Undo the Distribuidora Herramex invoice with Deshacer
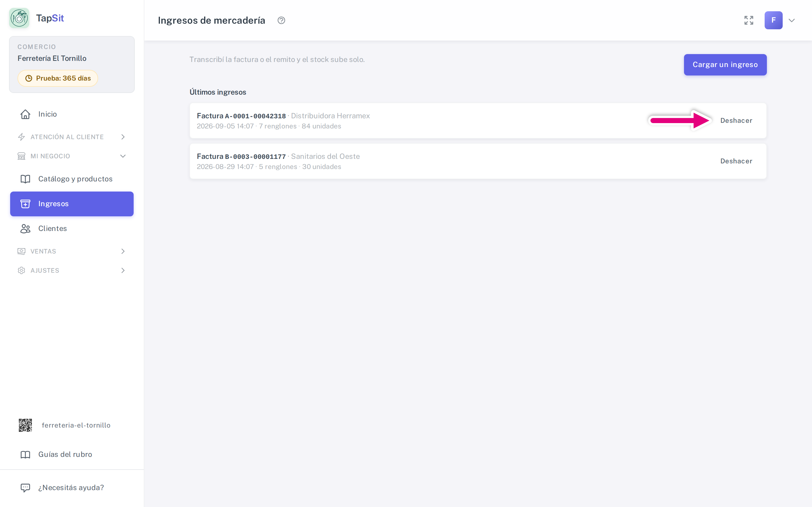Image resolution: width=812 pixels, height=507 pixels. (x=736, y=121)
